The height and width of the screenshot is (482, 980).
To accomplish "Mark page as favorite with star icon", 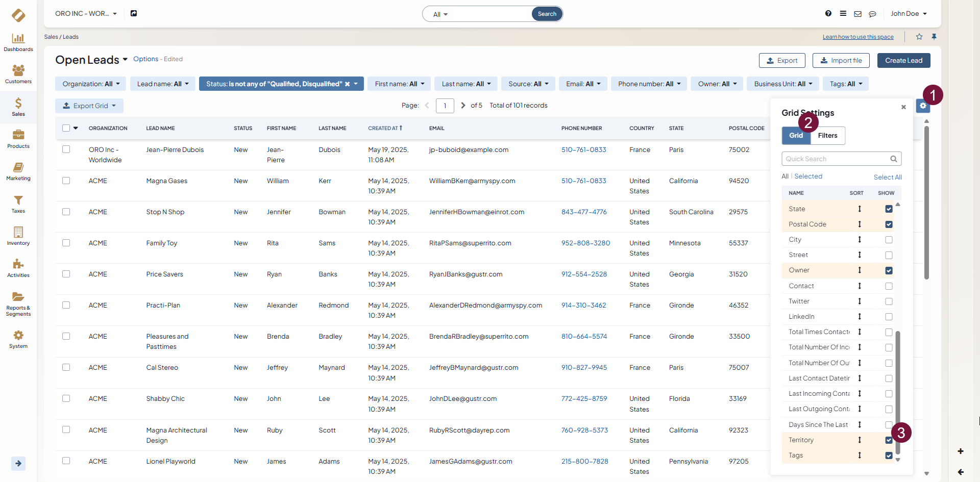I will point(919,37).
